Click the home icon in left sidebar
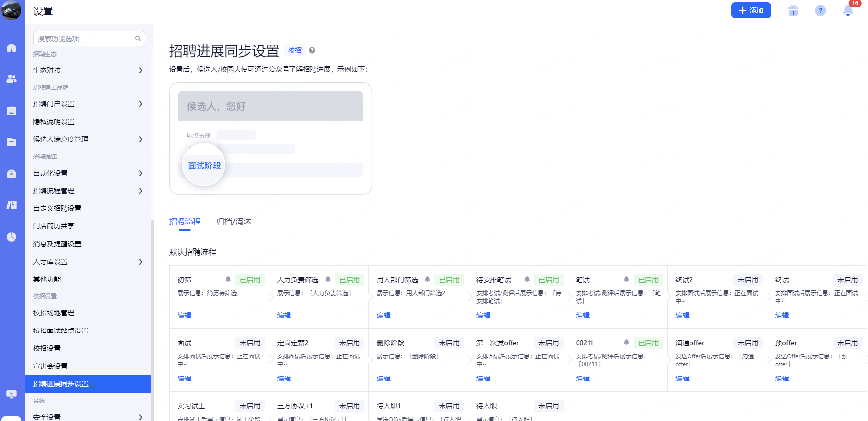 point(12,48)
